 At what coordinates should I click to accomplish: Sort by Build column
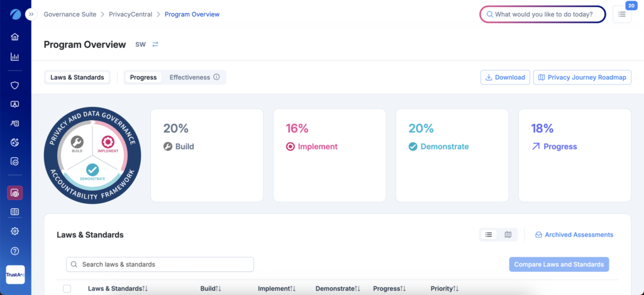(211, 289)
